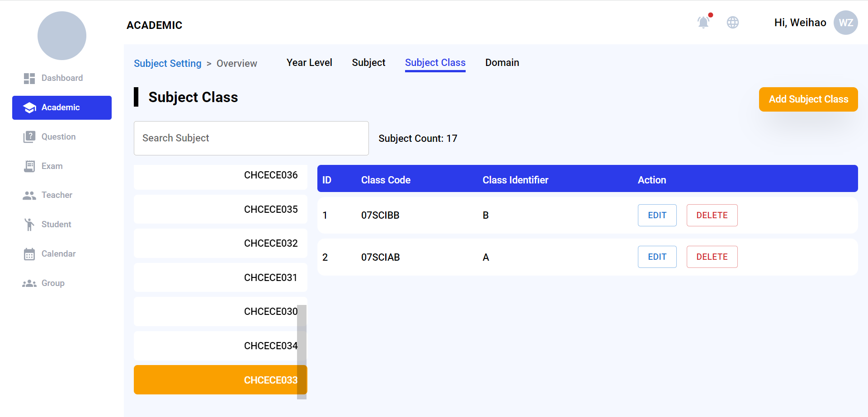Image resolution: width=868 pixels, height=417 pixels.
Task: Click the subject list scrollbar
Action: (x=302, y=351)
